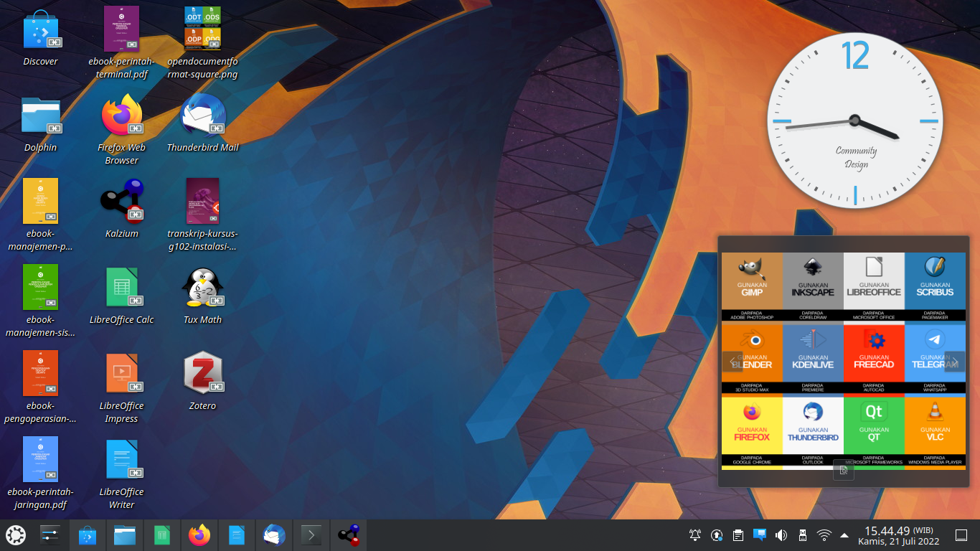The width and height of the screenshot is (980, 551).
Task: Launch LibreOffice Calc from desktop
Action: pyautogui.click(x=121, y=294)
